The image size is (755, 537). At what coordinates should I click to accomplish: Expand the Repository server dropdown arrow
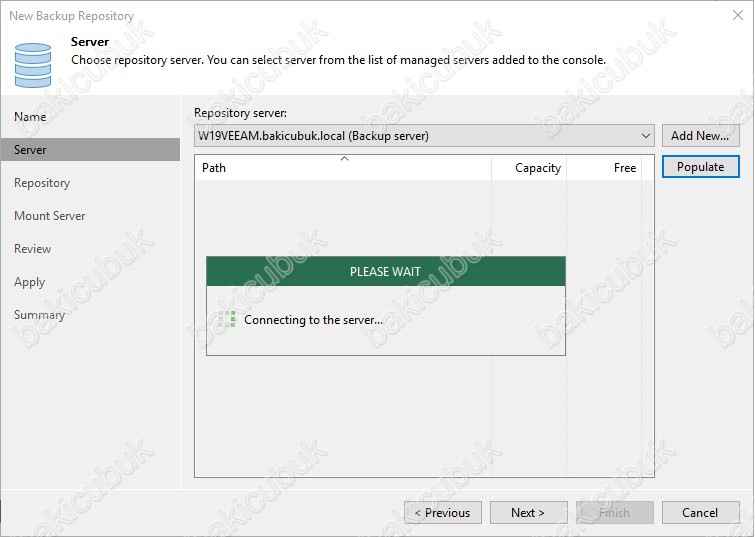pyautogui.click(x=646, y=136)
